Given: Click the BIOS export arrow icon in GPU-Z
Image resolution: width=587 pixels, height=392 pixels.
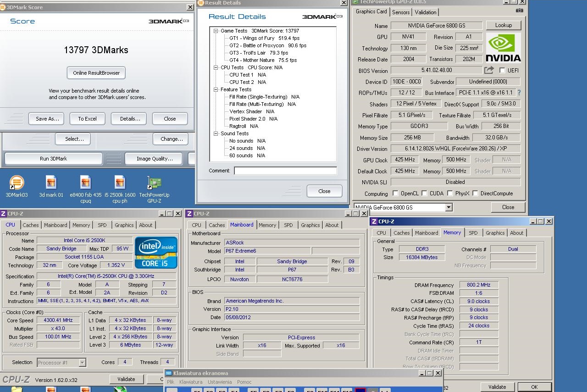Looking at the screenshot, I should (x=489, y=70).
